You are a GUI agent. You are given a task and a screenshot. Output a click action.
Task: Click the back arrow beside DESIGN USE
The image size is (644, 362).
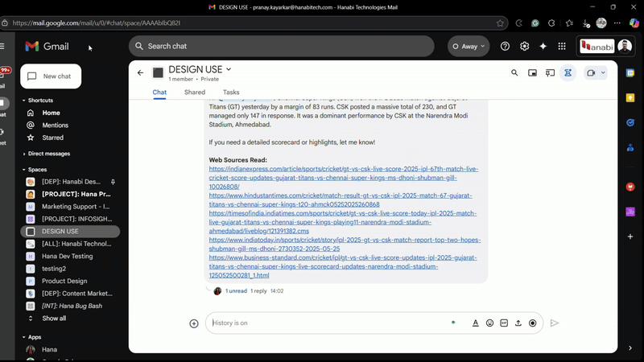(x=141, y=72)
